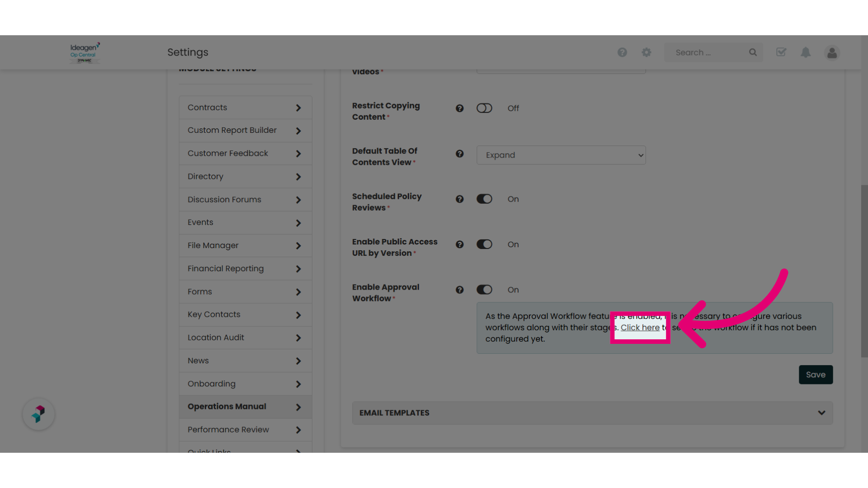Click the Ideagen Op Central logo

(85, 52)
